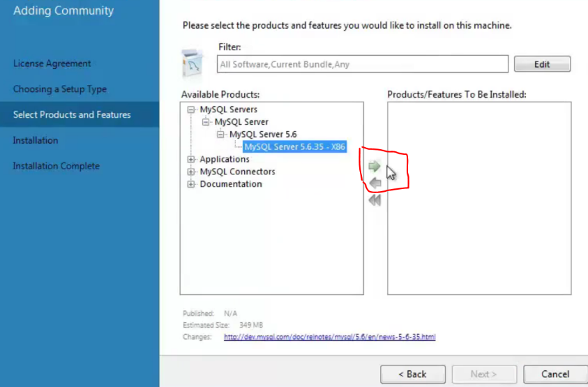Go to Installation Complete step
The height and width of the screenshot is (387, 588).
tap(56, 166)
